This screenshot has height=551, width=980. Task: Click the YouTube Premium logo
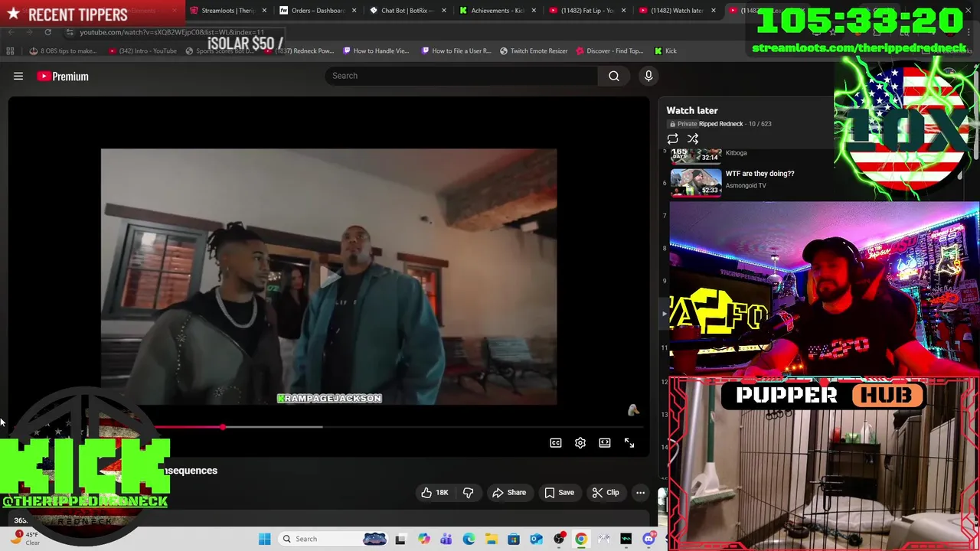click(63, 76)
